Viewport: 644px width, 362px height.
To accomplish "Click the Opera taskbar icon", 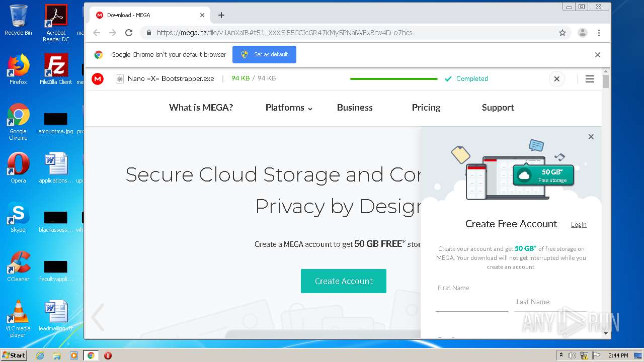I will click(x=108, y=355).
